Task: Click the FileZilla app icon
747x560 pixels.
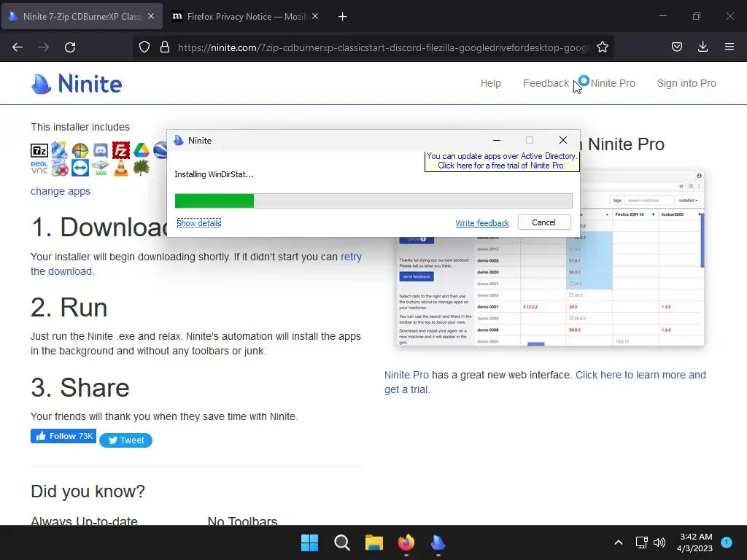Action: 121,150
